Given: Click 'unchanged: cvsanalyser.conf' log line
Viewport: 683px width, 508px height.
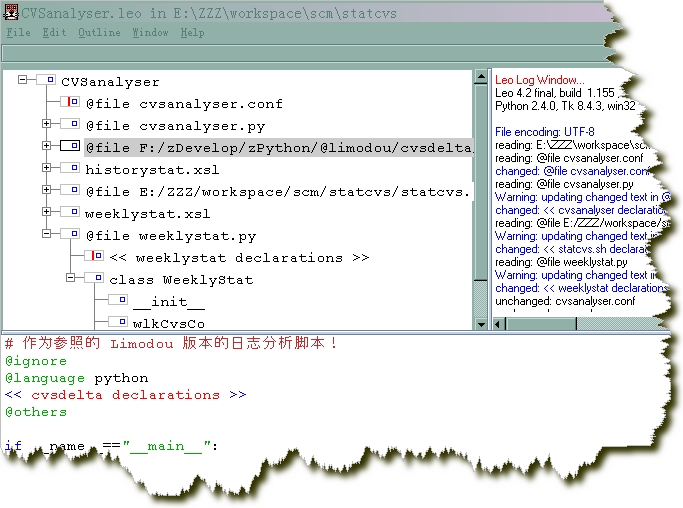Looking at the screenshot, I should point(565,301).
